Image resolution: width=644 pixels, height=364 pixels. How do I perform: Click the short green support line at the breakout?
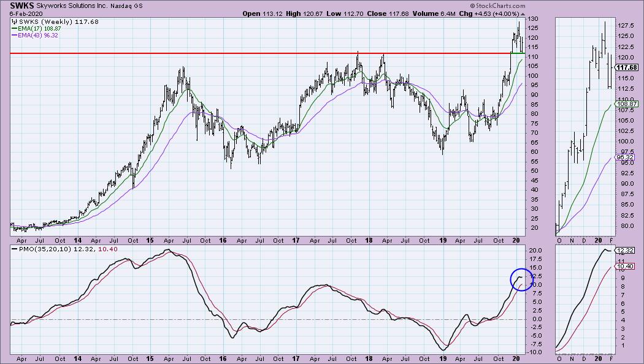[x=518, y=53]
